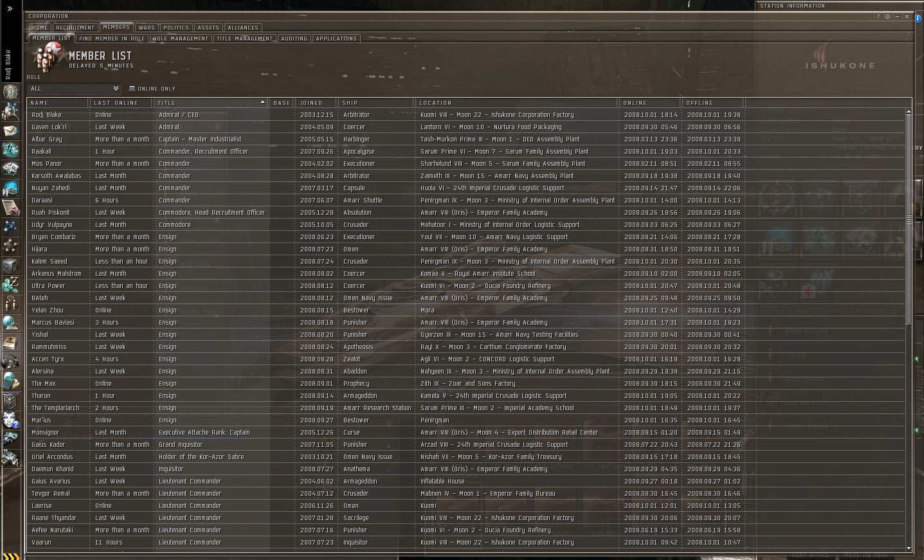924x560 pixels.
Task: Enable the Online Only checkbox
Action: (132, 89)
